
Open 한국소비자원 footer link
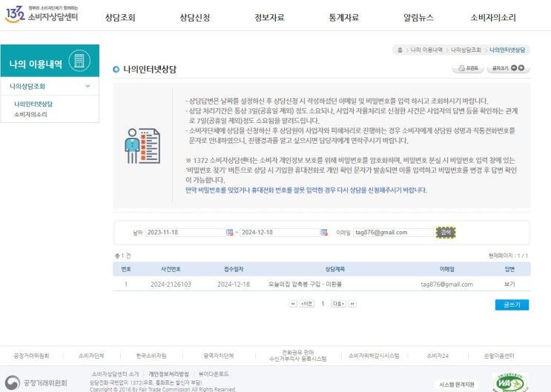click(151, 356)
